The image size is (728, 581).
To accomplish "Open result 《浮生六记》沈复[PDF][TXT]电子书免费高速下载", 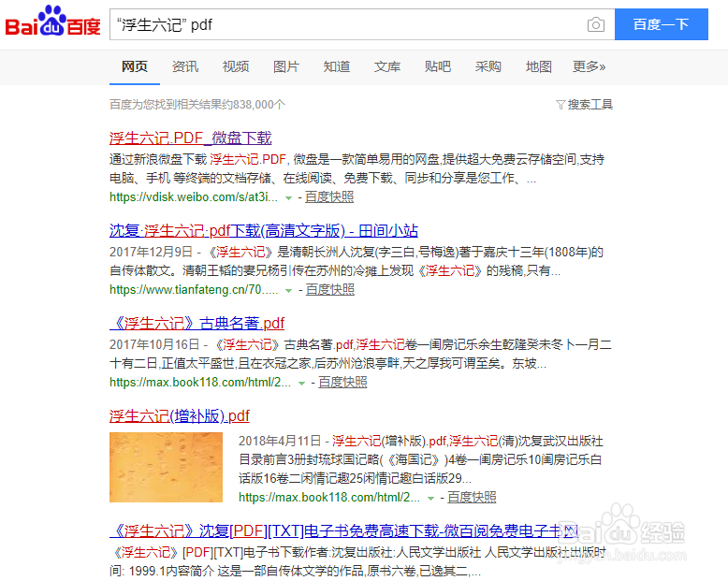I will (x=343, y=530).
